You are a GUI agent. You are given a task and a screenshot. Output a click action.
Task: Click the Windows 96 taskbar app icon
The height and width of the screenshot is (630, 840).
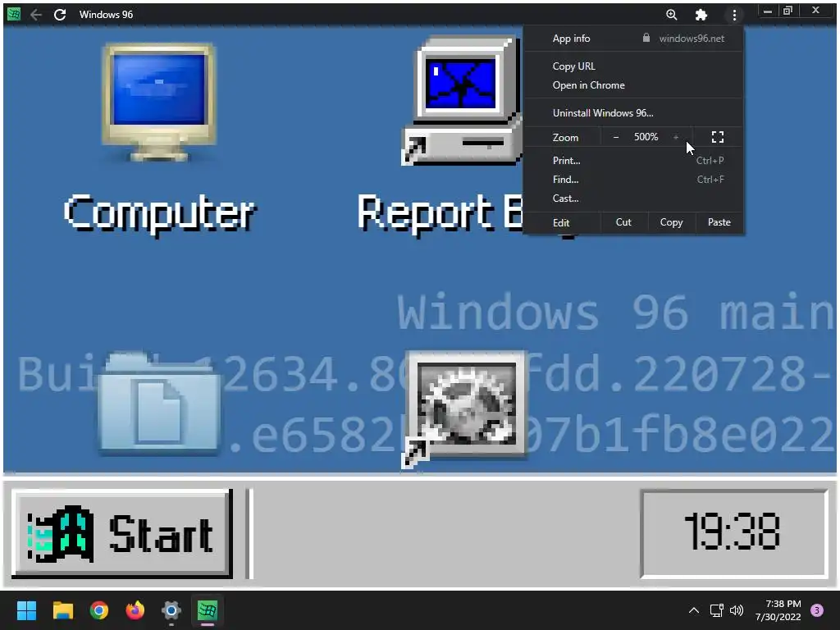click(208, 610)
